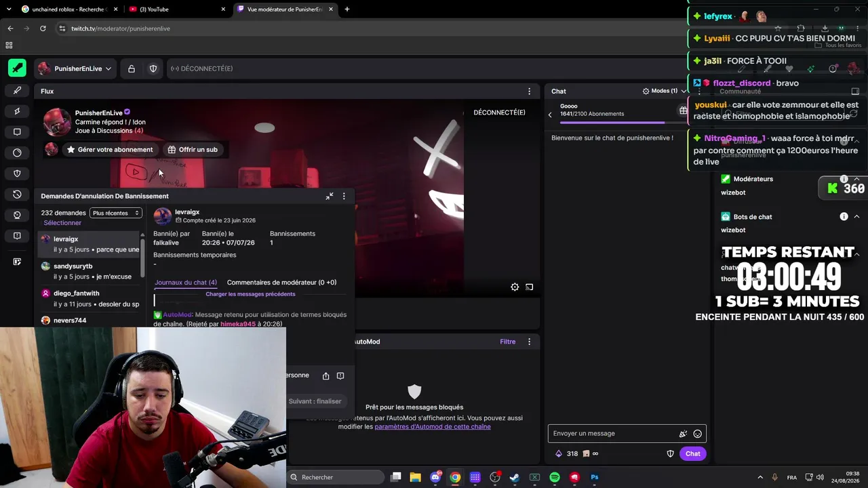Open the chat bubble icon in left sidebar
Viewport: 868px width, 488px height.
[17, 132]
